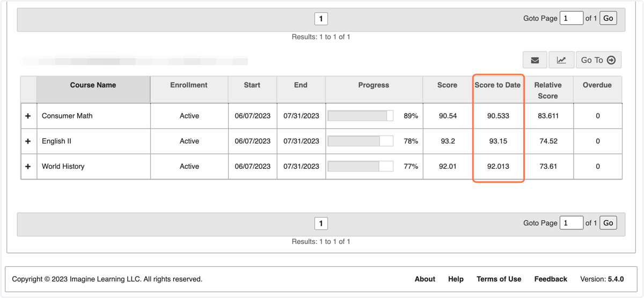Click the envelope email icon button

click(x=535, y=60)
